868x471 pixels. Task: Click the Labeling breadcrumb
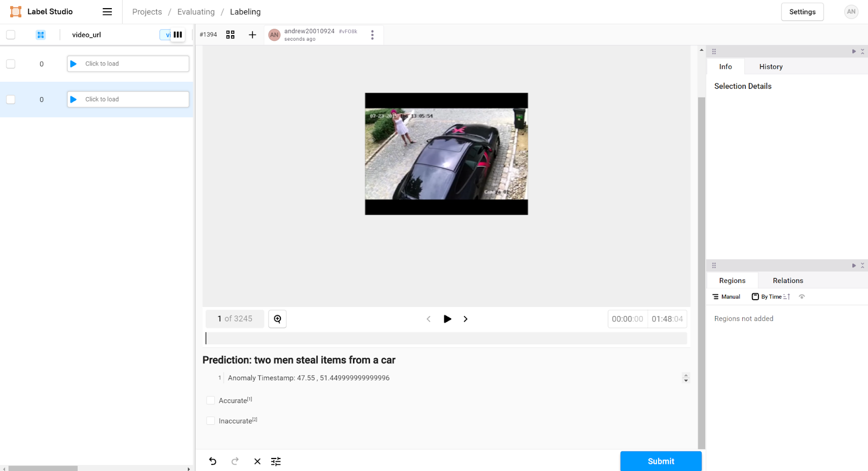pyautogui.click(x=245, y=12)
